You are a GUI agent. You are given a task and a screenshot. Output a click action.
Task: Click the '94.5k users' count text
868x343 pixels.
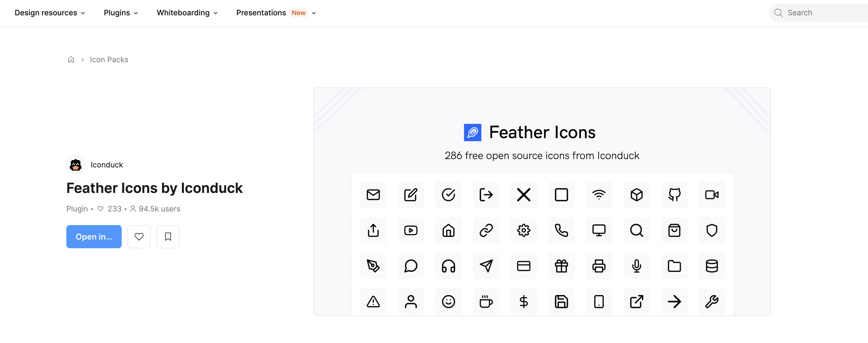click(x=159, y=209)
